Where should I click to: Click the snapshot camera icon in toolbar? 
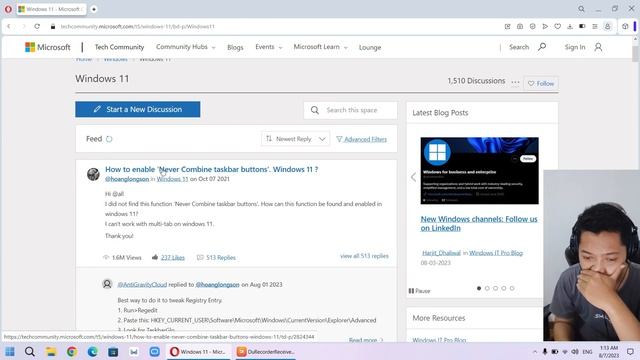(520, 26)
